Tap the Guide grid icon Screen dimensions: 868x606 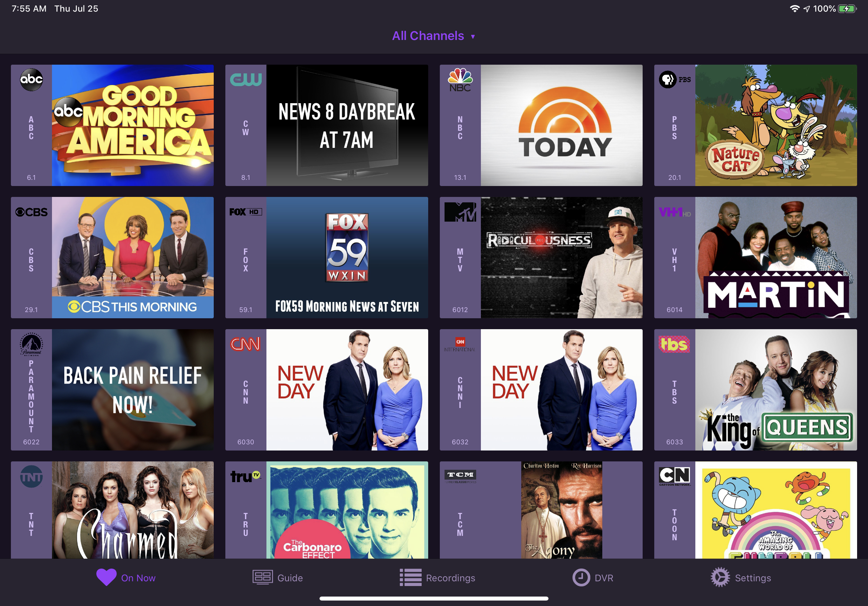point(263,577)
